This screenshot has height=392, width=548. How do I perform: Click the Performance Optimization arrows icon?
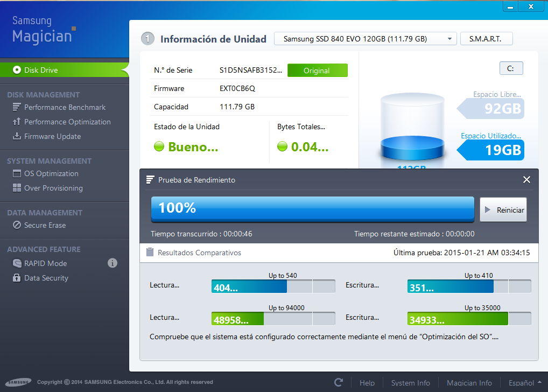click(17, 122)
